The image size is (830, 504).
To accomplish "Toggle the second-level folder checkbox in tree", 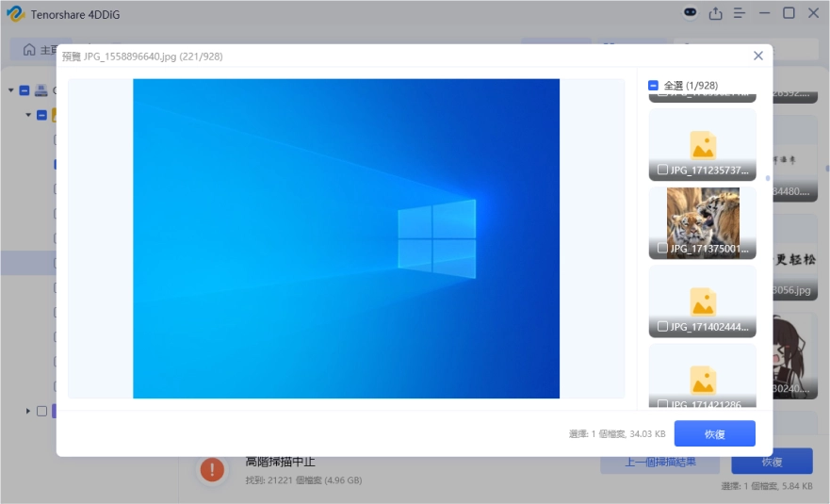I will (41, 115).
